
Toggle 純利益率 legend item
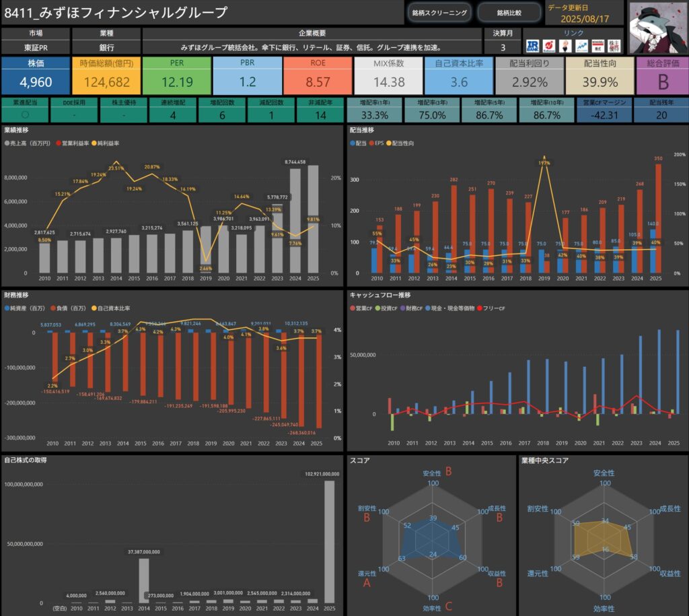coord(106,143)
